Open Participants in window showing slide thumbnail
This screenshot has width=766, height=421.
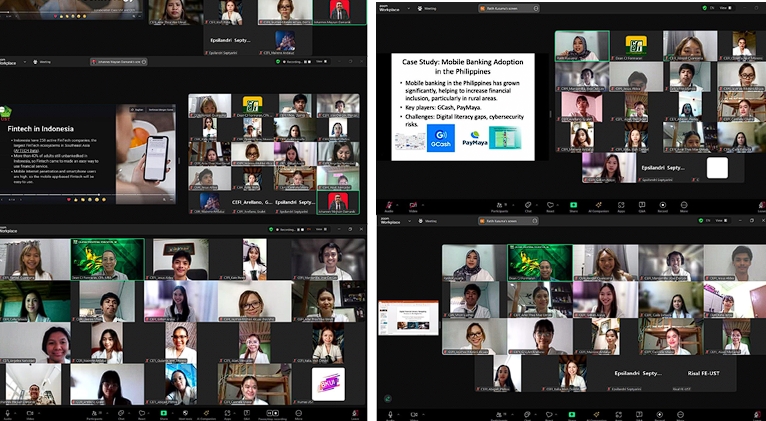pos(500,415)
